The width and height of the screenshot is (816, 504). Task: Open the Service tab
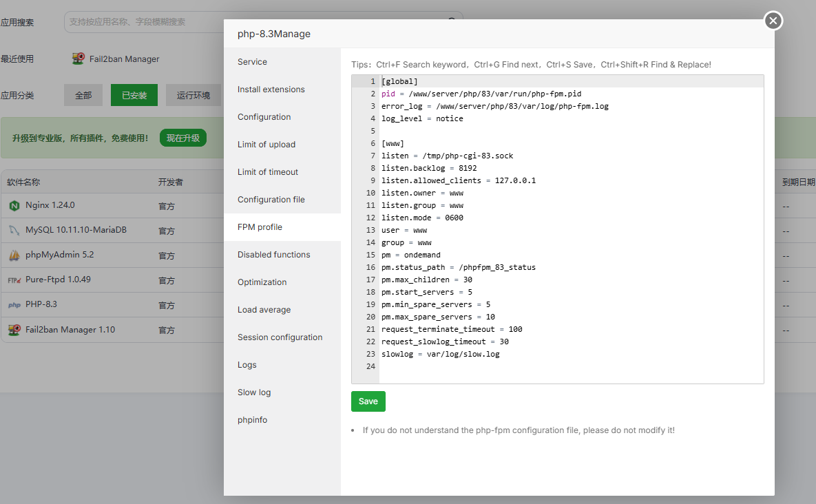pos(252,62)
